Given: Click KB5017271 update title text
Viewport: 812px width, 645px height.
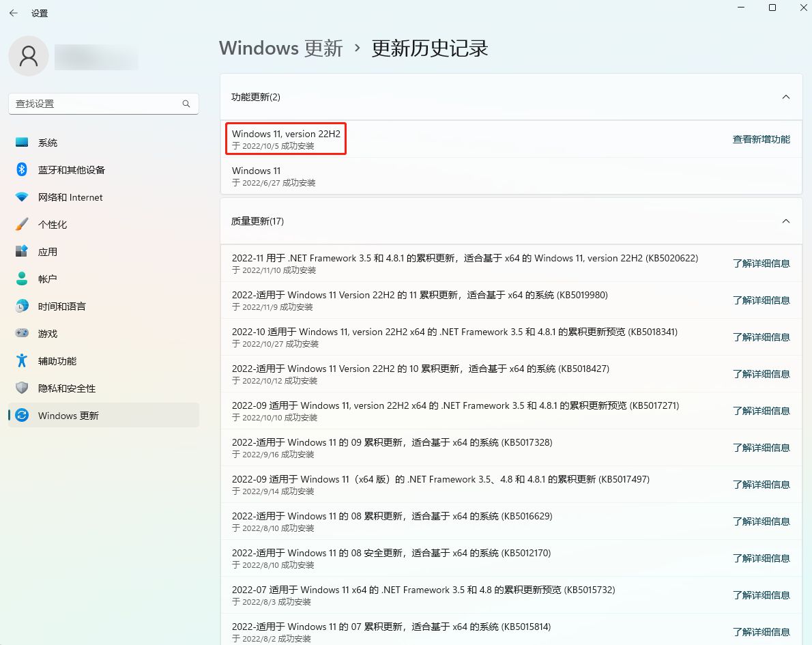Looking at the screenshot, I should click(456, 405).
